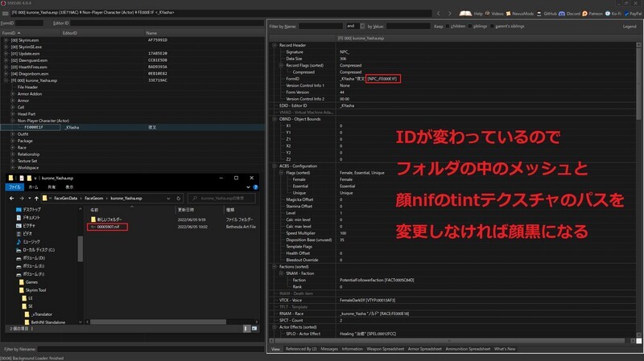644x361 pixels.
Task: Navigate forward with the right arrow in SSEEdit
Action: click(449, 13)
